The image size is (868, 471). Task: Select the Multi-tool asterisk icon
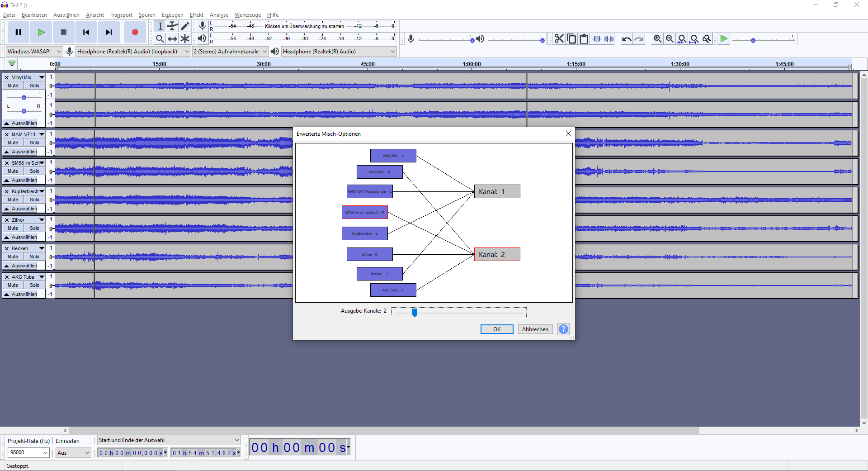(x=185, y=39)
